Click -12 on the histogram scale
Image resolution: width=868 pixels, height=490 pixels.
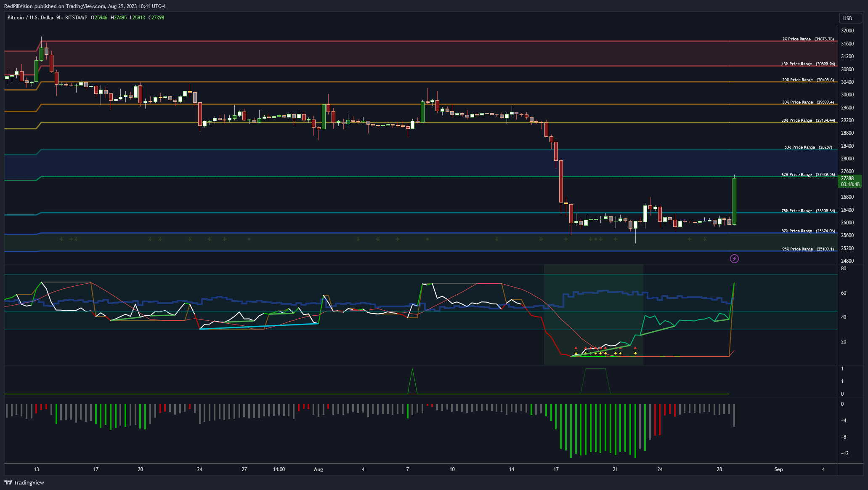pyautogui.click(x=844, y=453)
